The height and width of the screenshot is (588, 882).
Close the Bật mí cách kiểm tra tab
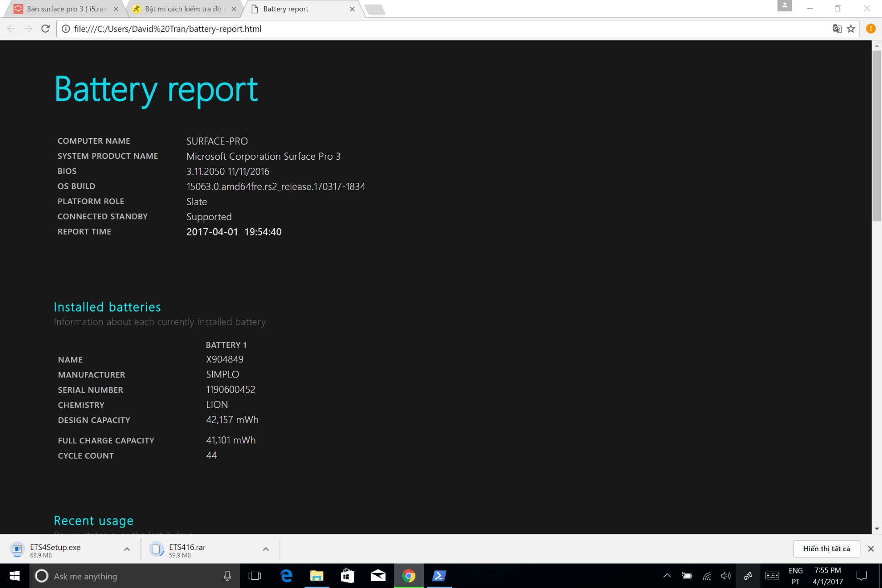pos(234,9)
